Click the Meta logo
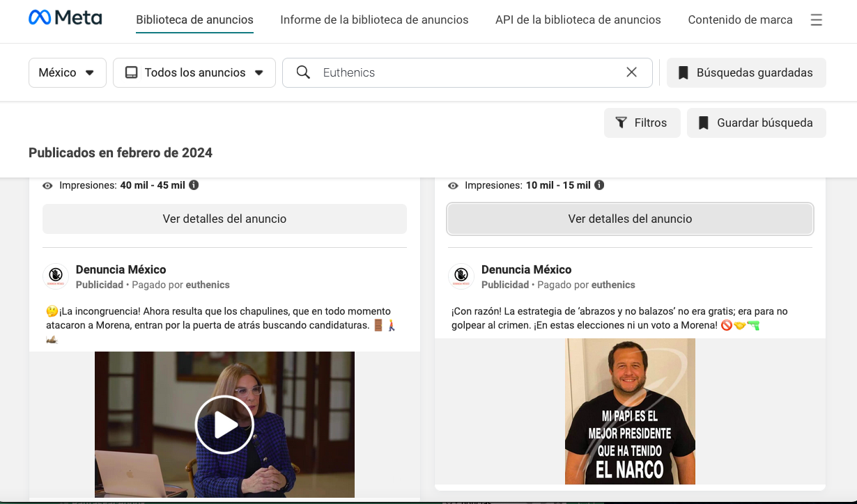This screenshot has width=857, height=504. [65, 18]
